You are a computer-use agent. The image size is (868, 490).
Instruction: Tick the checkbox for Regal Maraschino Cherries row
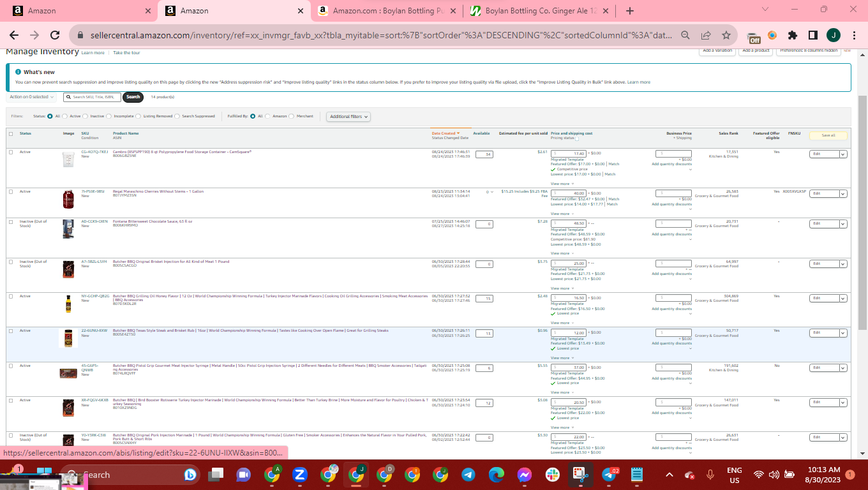(x=10, y=191)
